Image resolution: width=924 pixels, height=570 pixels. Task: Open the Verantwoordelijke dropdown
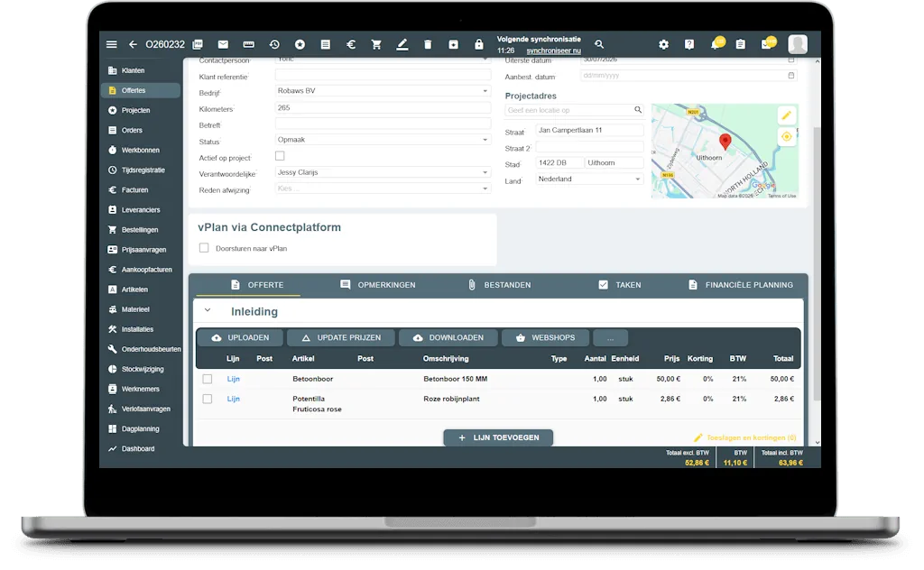click(383, 172)
